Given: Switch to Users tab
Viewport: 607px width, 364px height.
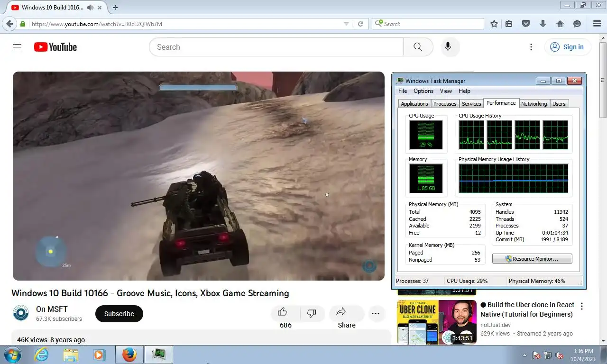Looking at the screenshot, I should tap(559, 104).
